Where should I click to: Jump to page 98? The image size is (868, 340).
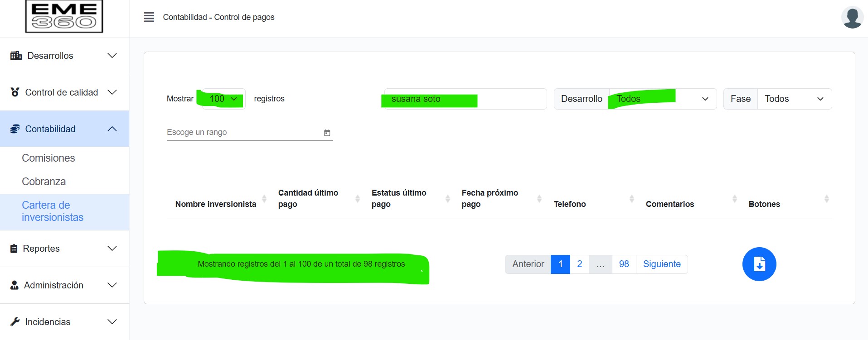pyautogui.click(x=624, y=264)
